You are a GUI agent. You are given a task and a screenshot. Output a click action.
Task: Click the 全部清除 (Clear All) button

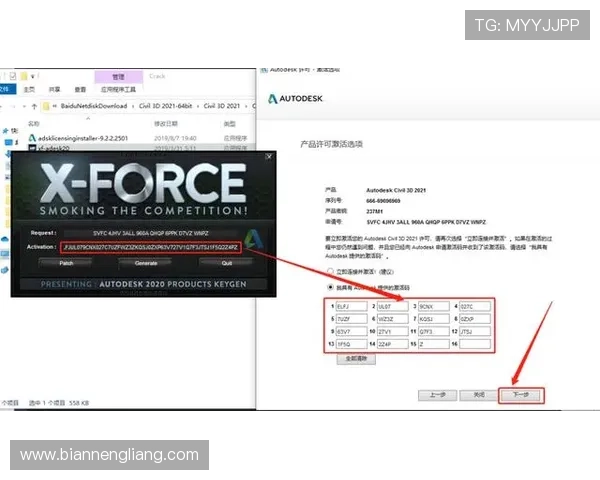click(356, 359)
